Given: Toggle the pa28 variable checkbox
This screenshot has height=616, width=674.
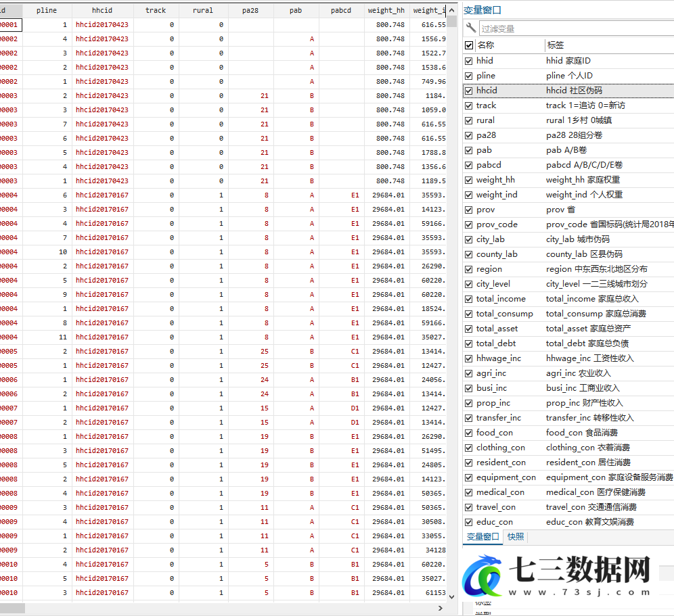Looking at the screenshot, I should coord(468,135).
